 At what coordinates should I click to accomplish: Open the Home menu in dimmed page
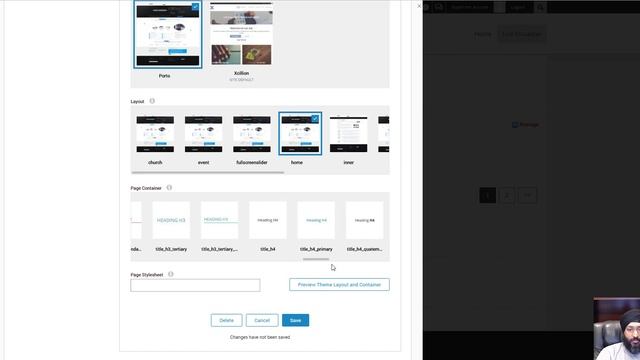[483, 34]
